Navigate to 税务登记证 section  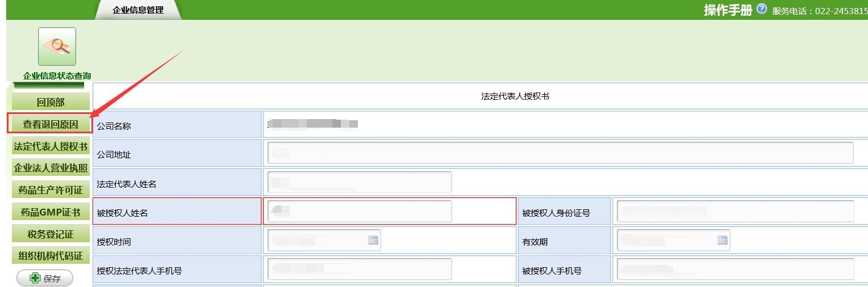pyautogui.click(x=51, y=234)
